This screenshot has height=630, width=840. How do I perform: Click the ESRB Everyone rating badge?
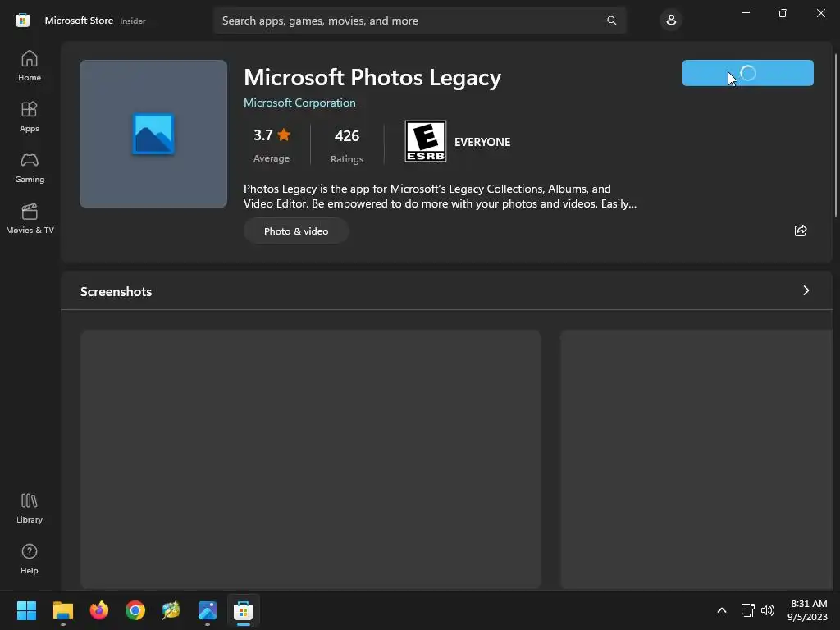[x=426, y=141]
